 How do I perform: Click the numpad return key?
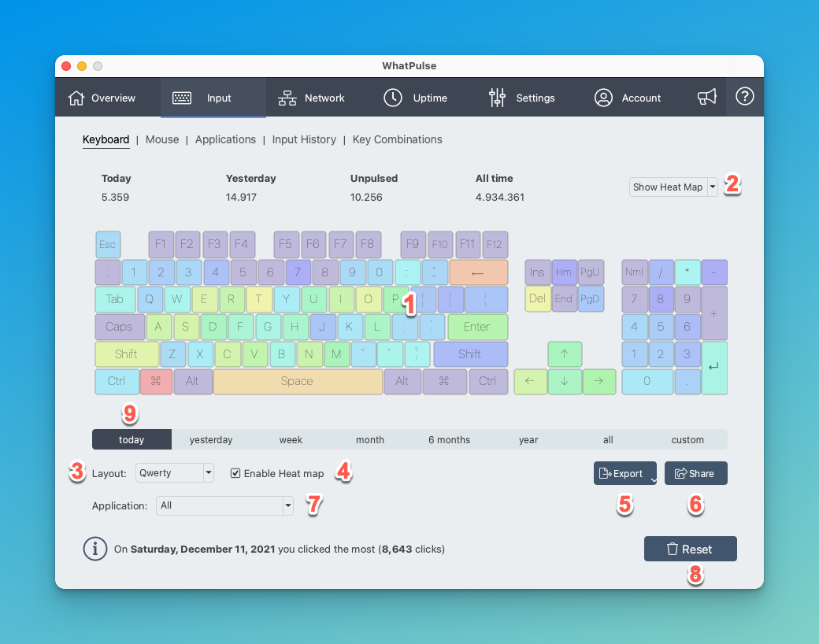(x=714, y=368)
